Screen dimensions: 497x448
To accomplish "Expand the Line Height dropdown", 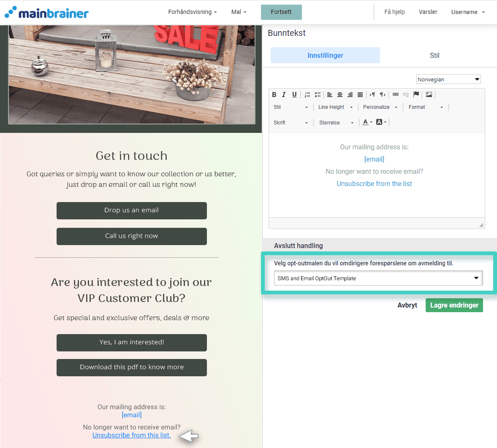I will tap(335, 107).
